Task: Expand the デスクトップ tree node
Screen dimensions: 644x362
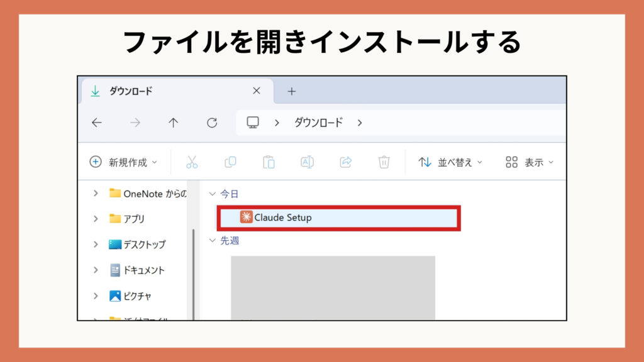Action: 96,244
